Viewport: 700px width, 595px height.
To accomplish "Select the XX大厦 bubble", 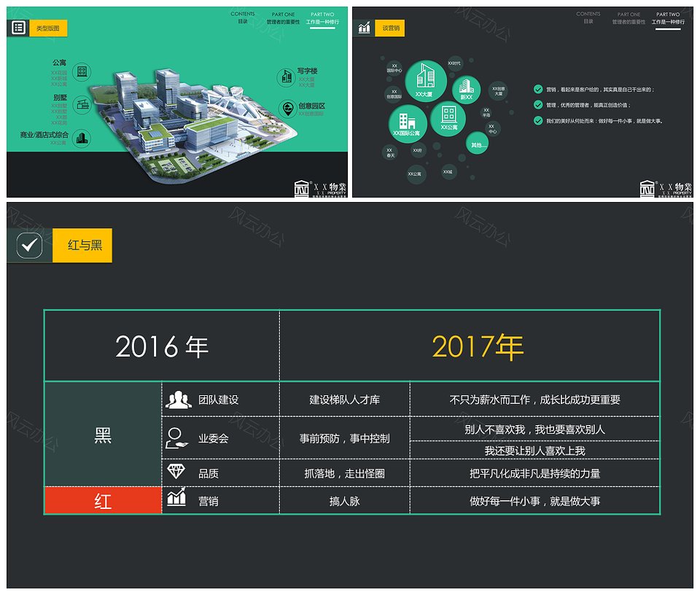I will coord(425,81).
